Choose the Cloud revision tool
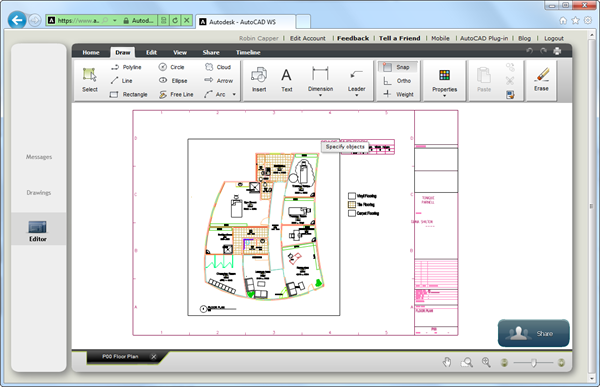 pos(218,67)
